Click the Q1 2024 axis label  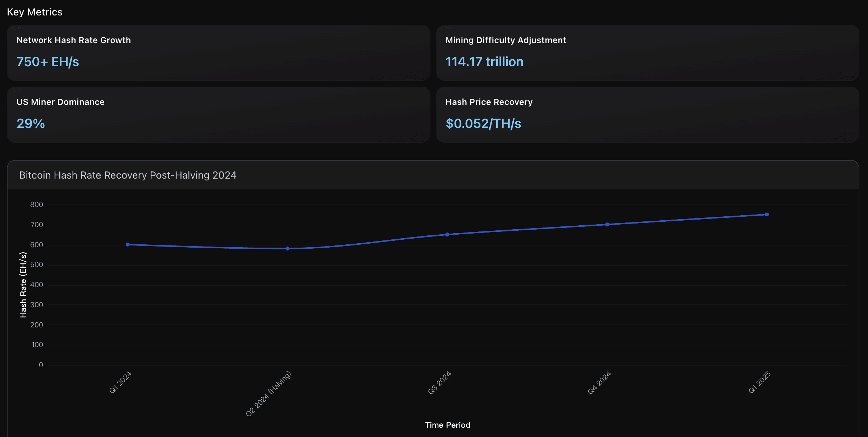120,382
